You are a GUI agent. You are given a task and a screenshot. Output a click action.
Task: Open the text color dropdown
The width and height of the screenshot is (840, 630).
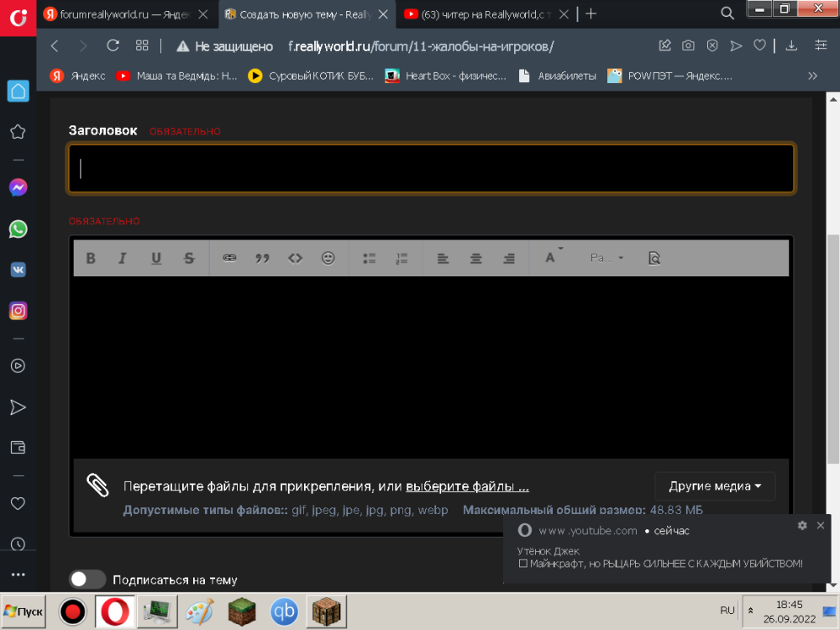point(553,257)
